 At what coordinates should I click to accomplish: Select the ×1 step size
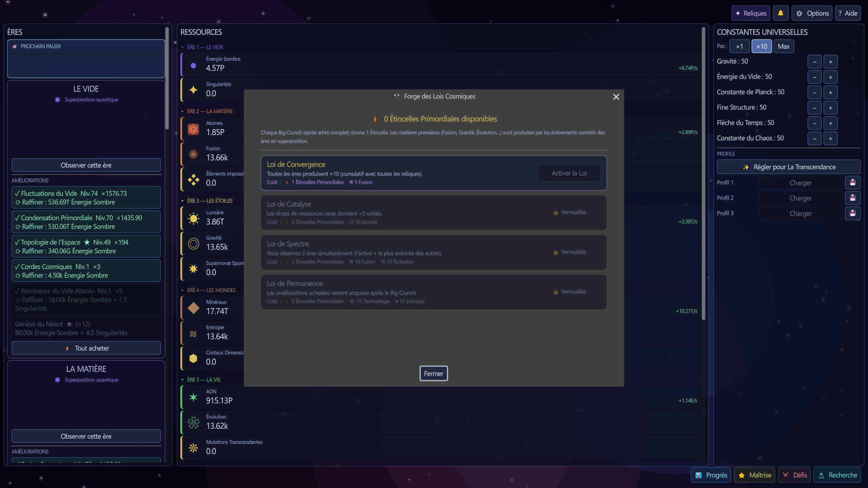[x=739, y=46]
